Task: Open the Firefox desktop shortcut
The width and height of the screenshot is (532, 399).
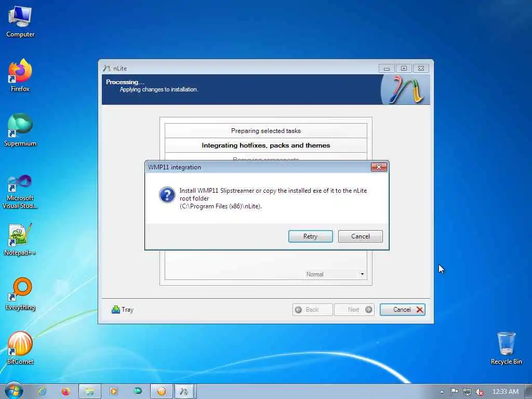Action: click(x=20, y=75)
